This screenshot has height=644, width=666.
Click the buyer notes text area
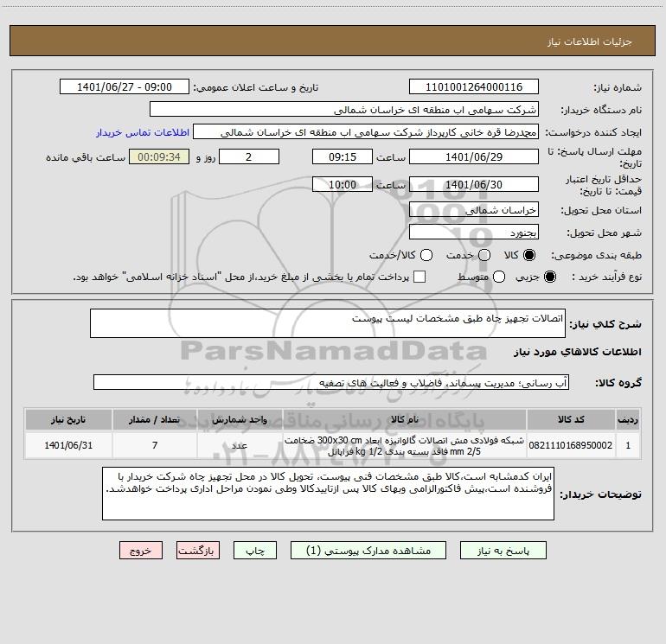[328, 494]
